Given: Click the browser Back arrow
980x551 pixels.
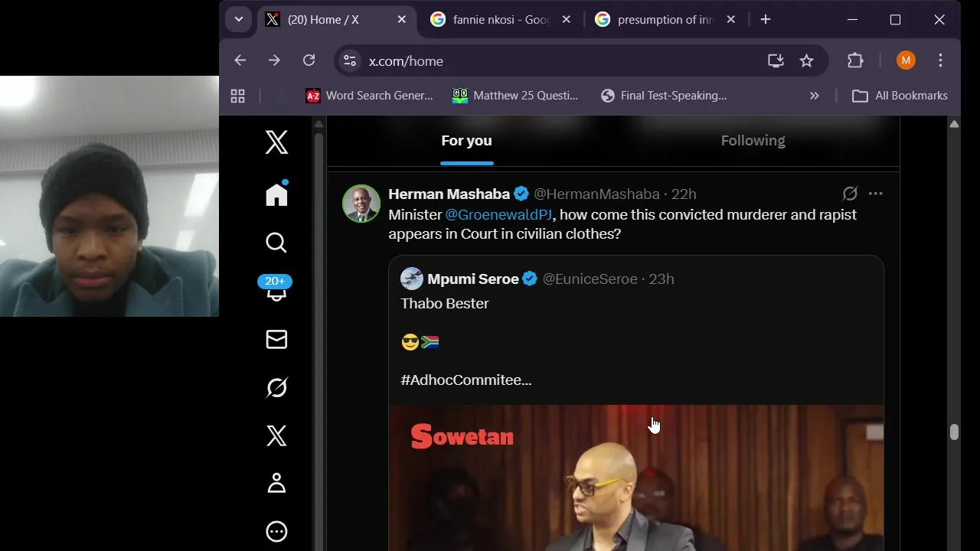Looking at the screenshot, I should 240,60.
